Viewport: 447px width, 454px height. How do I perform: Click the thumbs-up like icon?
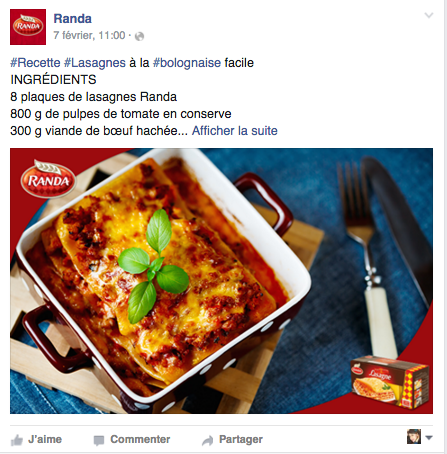coord(17,440)
